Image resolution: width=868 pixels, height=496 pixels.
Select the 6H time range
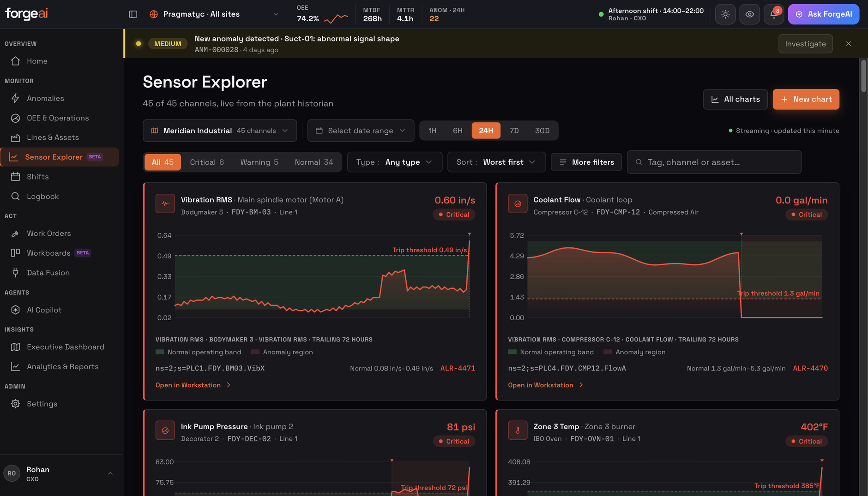[x=458, y=131]
